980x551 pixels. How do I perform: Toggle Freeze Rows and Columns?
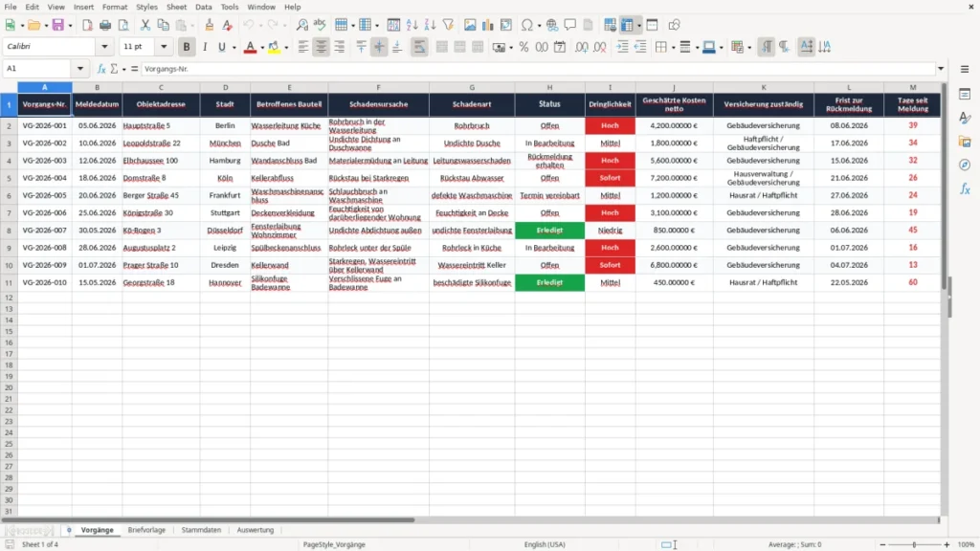click(x=627, y=25)
